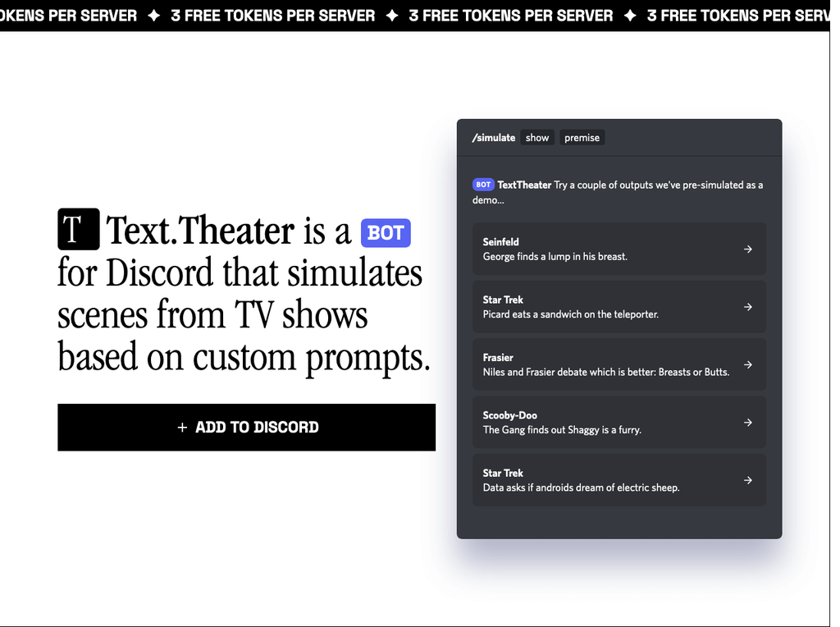Screen dimensions: 840x627
Task: Select the T logo next to Text.Theater
Action: point(78,230)
